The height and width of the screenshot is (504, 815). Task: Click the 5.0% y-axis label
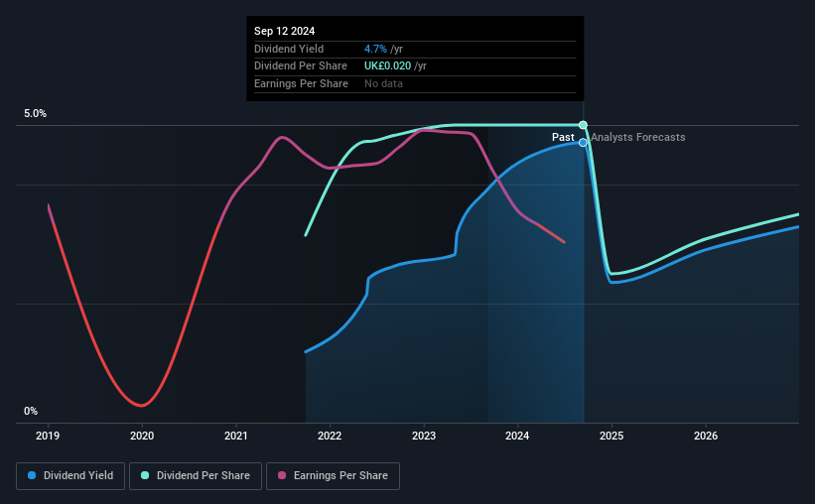(36, 114)
